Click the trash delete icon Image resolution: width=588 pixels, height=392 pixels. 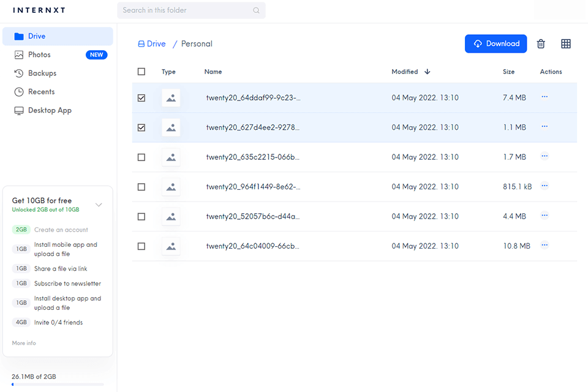coord(541,43)
